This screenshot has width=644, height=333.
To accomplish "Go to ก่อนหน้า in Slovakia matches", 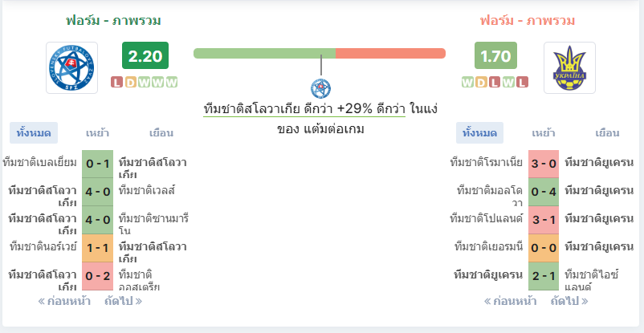I will pos(64,302).
